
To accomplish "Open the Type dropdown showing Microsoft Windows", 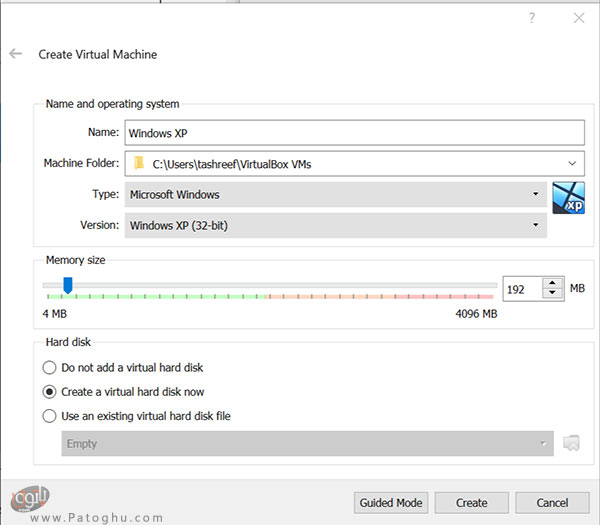I will pyautogui.click(x=335, y=194).
